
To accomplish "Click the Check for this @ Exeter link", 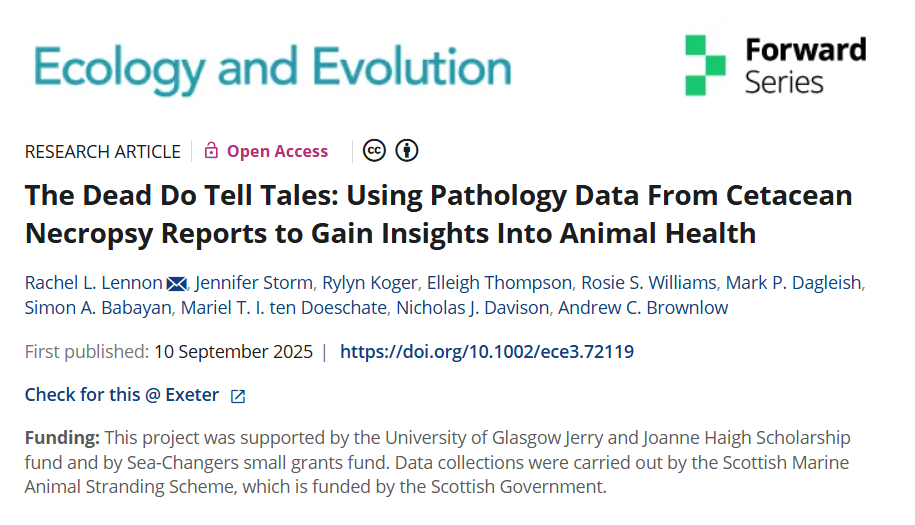I will 122,395.
